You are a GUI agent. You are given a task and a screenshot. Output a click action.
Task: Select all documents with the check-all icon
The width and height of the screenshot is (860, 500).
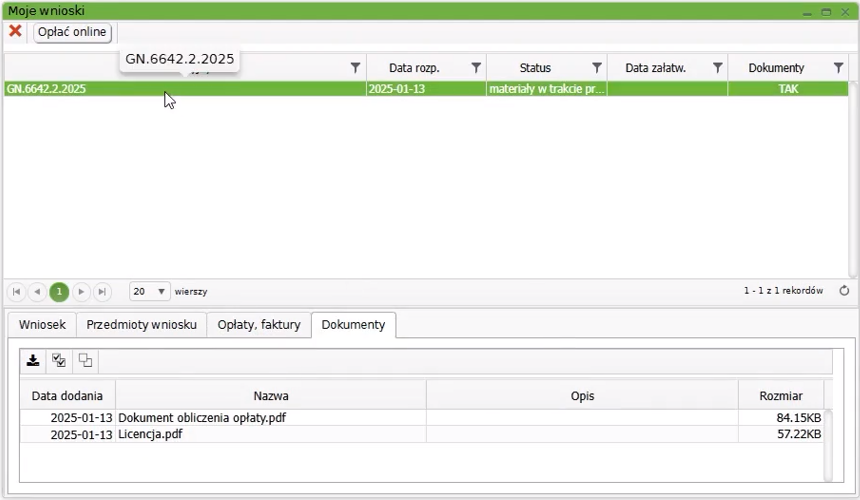pos(59,361)
